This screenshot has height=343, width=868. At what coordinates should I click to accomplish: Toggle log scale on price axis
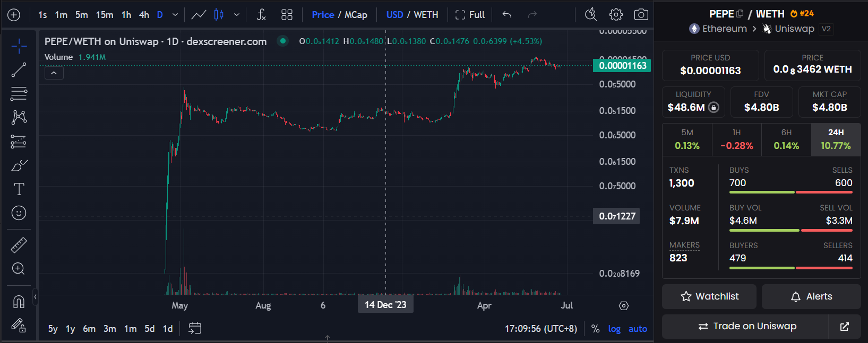614,329
